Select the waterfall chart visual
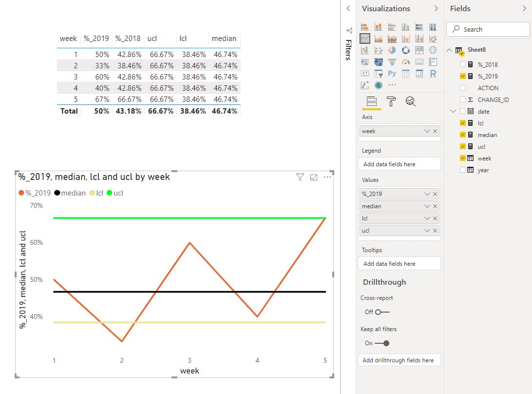This screenshot has width=532, height=394. 365,50
